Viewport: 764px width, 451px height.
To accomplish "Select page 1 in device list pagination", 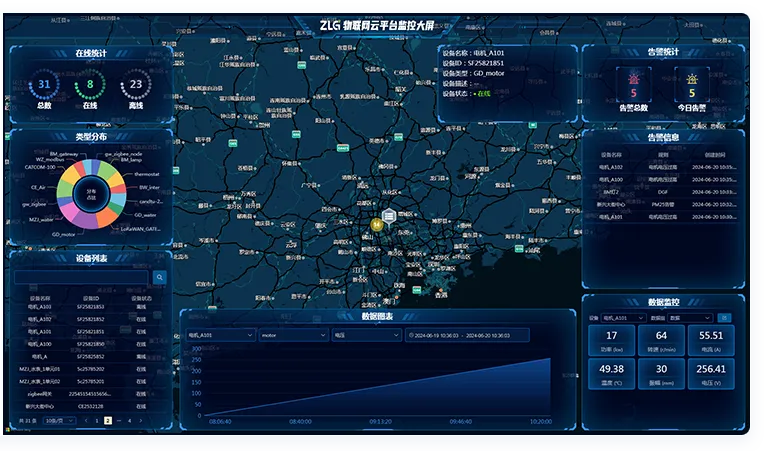I will pyautogui.click(x=97, y=420).
